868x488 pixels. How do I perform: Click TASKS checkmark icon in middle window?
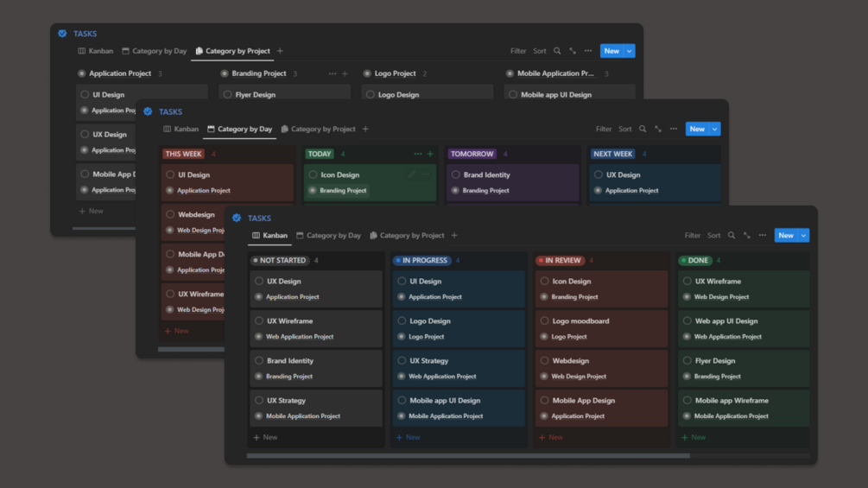tap(148, 111)
